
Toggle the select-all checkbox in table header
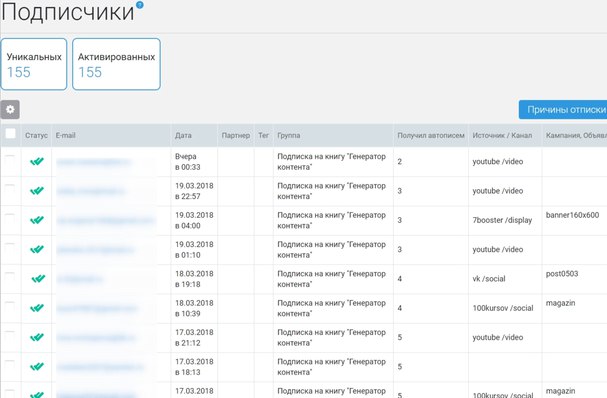(x=10, y=134)
